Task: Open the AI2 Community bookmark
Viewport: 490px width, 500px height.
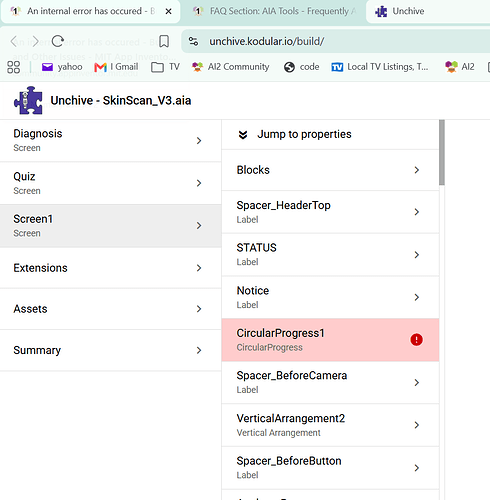Action: coord(230,67)
